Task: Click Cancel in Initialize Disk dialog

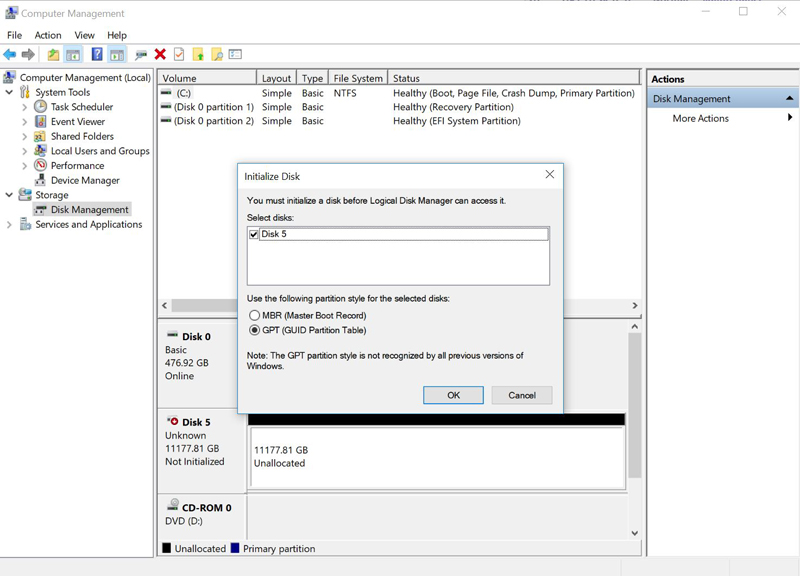Action: pyautogui.click(x=521, y=395)
